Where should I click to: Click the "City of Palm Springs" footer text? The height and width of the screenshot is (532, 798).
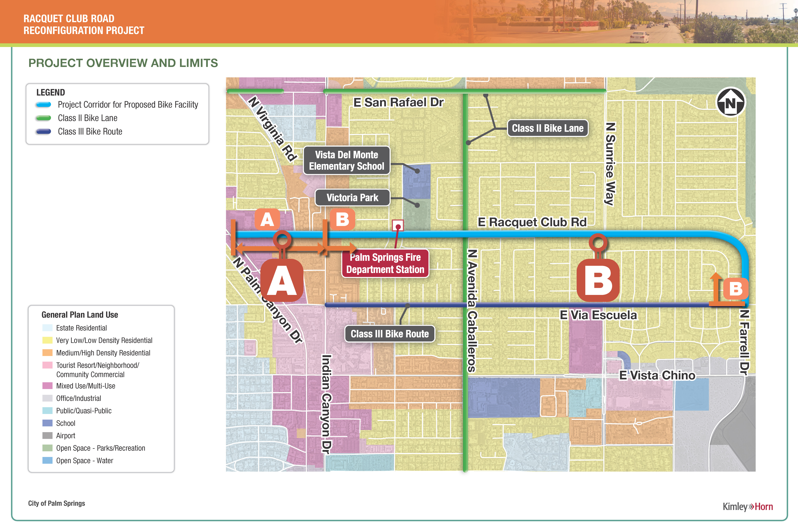57,504
